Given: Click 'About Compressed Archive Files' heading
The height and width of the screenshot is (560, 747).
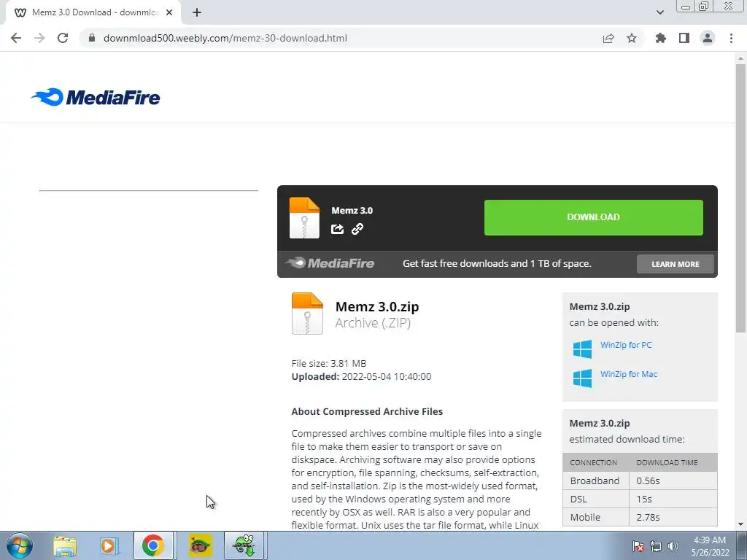Looking at the screenshot, I should pyautogui.click(x=368, y=411).
